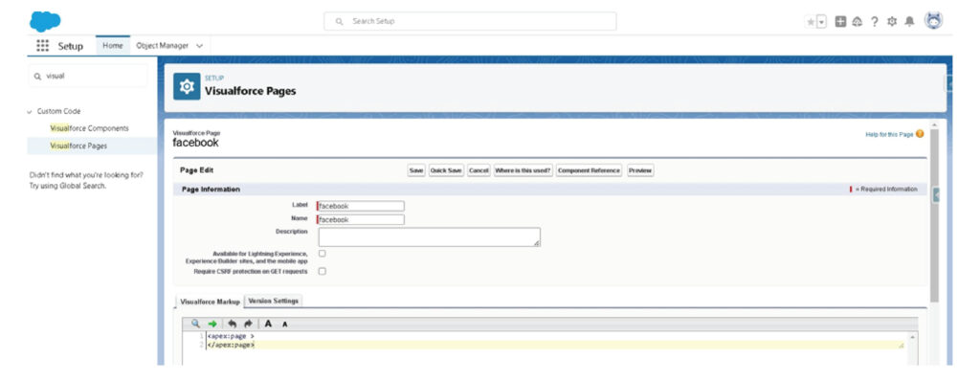
Task: Open Visualforce Components in sidebar
Action: coord(89,128)
